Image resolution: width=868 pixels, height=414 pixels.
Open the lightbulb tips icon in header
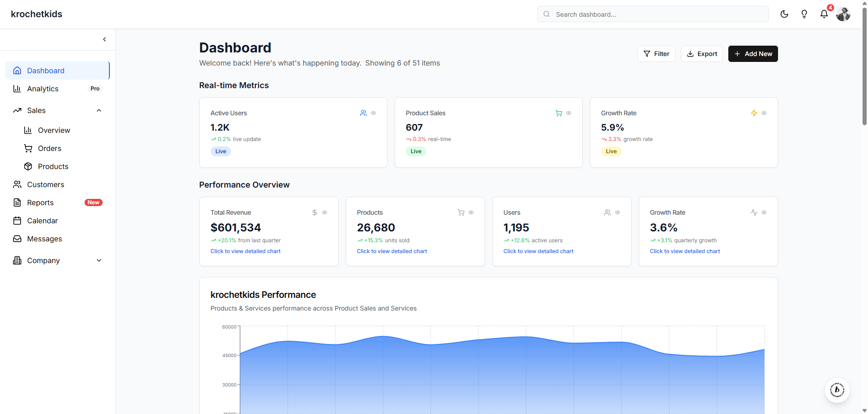[x=804, y=14]
